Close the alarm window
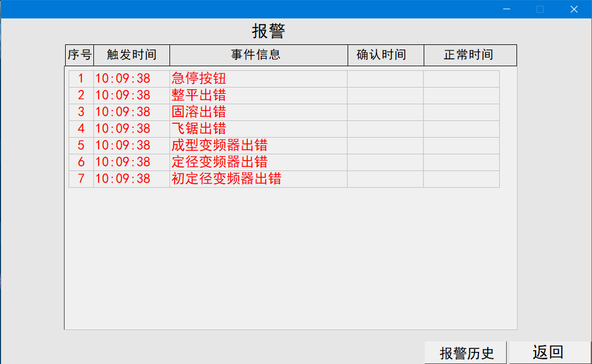The width and height of the screenshot is (592, 364). pyautogui.click(x=574, y=9)
